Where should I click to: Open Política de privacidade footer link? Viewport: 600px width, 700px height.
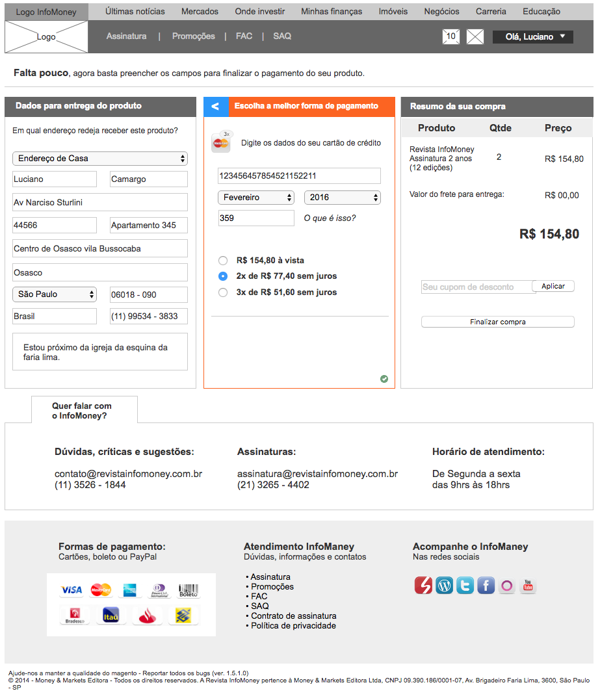click(x=293, y=626)
